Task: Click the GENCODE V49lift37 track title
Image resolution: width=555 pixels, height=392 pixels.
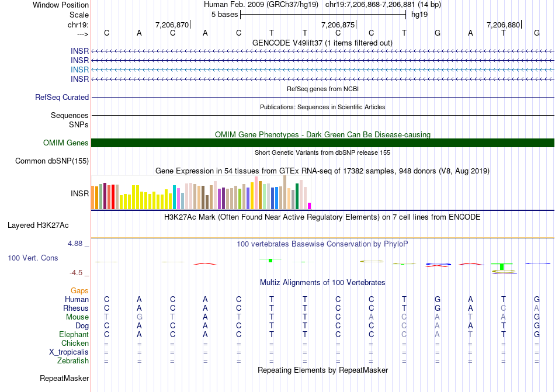Action: (x=322, y=43)
